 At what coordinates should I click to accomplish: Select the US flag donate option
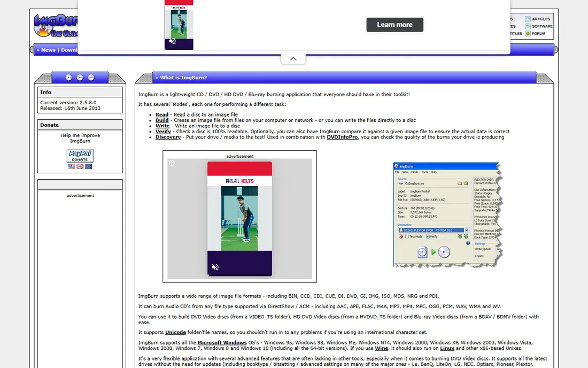point(71,166)
